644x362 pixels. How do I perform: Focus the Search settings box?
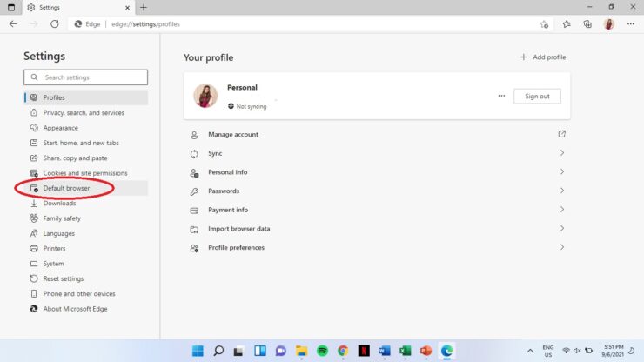(x=86, y=77)
